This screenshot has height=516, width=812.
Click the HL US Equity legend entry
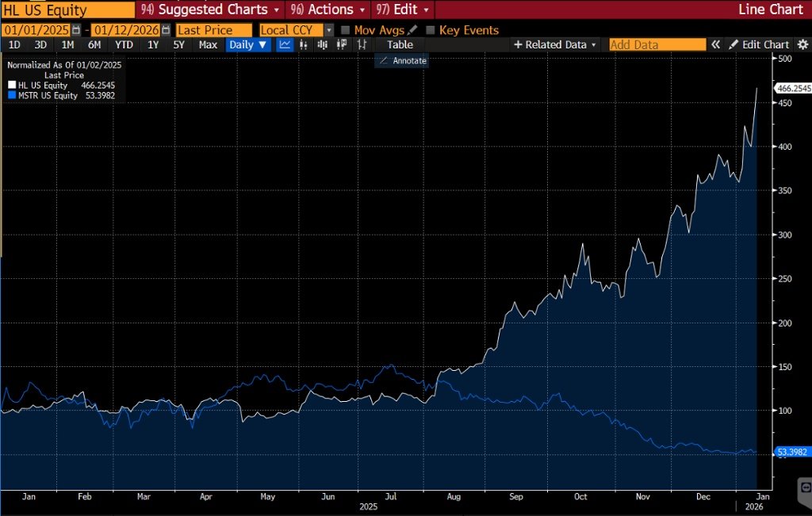62,86
